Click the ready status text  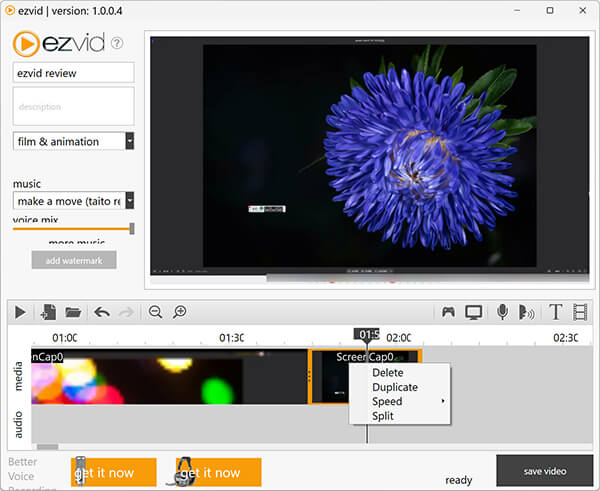(x=458, y=480)
